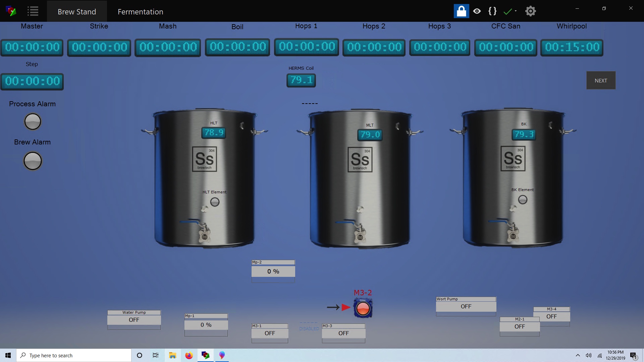The height and width of the screenshot is (362, 644).
Task: Toggle the eye view icon
Action: click(x=477, y=11)
